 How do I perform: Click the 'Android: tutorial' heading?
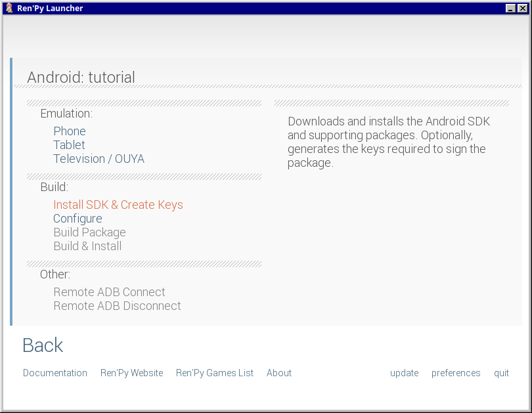click(x=81, y=77)
